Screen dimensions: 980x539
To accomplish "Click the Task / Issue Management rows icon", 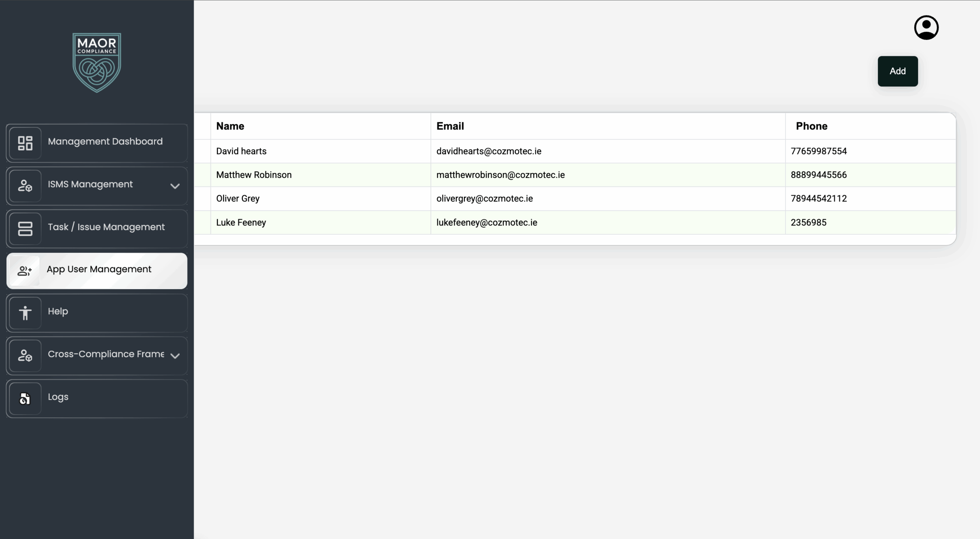I will [x=25, y=229].
